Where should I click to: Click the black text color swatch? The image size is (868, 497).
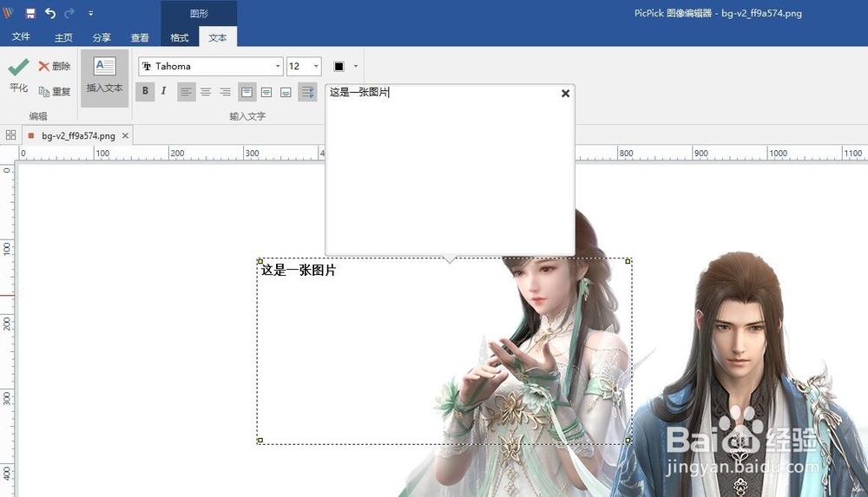point(339,67)
